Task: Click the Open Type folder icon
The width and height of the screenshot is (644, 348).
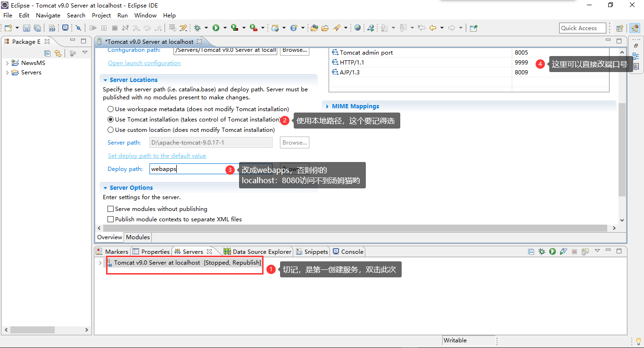Action: 314,28
